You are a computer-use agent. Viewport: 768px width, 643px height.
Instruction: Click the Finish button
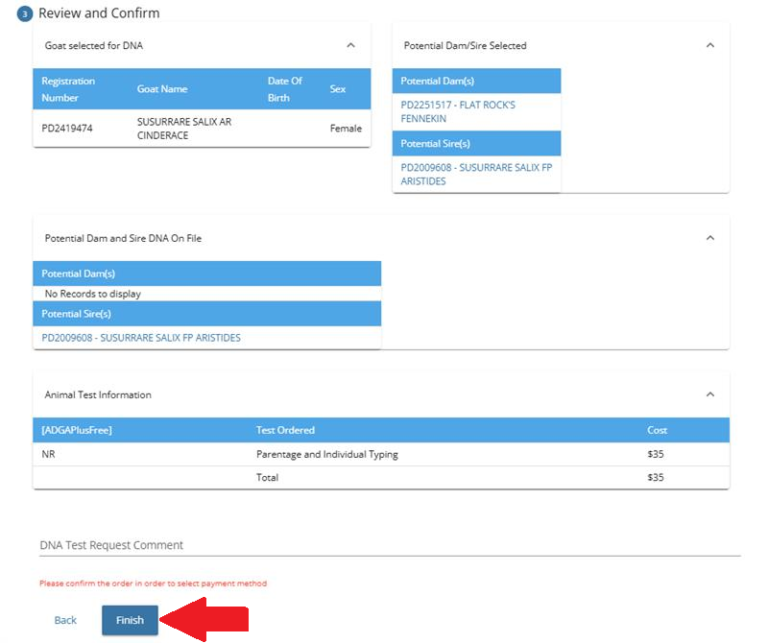pyautogui.click(x=129, y=620)
